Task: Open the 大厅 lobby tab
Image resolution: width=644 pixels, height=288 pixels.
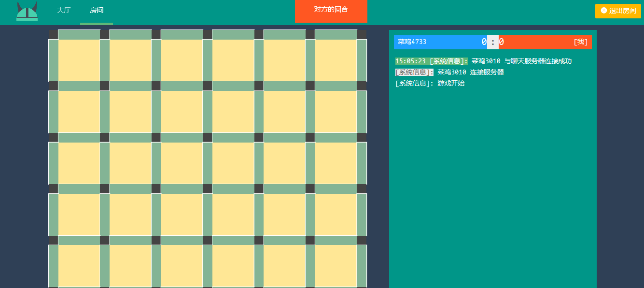Action: [64, 10]
